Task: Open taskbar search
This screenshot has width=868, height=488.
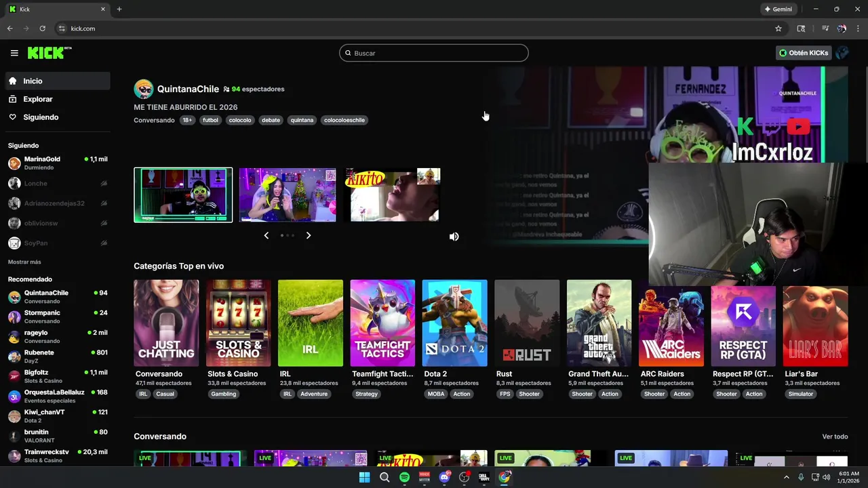Action: point(384,477)
